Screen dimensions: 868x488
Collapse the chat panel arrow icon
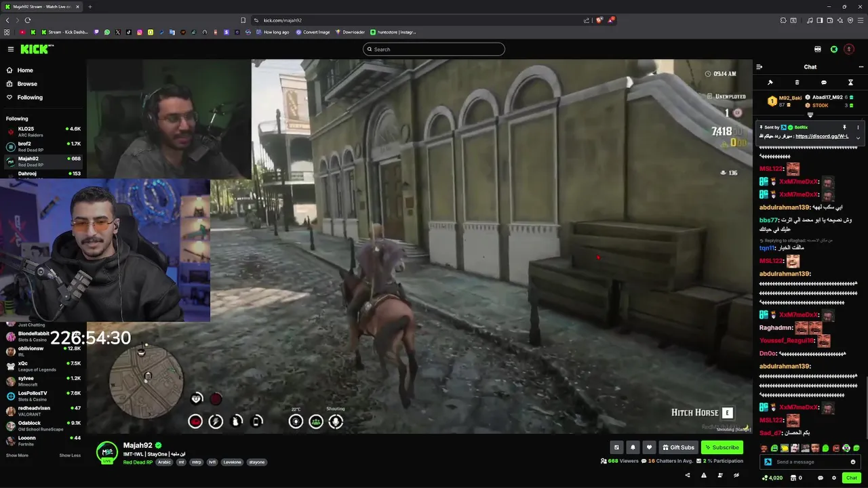point(759,67)
